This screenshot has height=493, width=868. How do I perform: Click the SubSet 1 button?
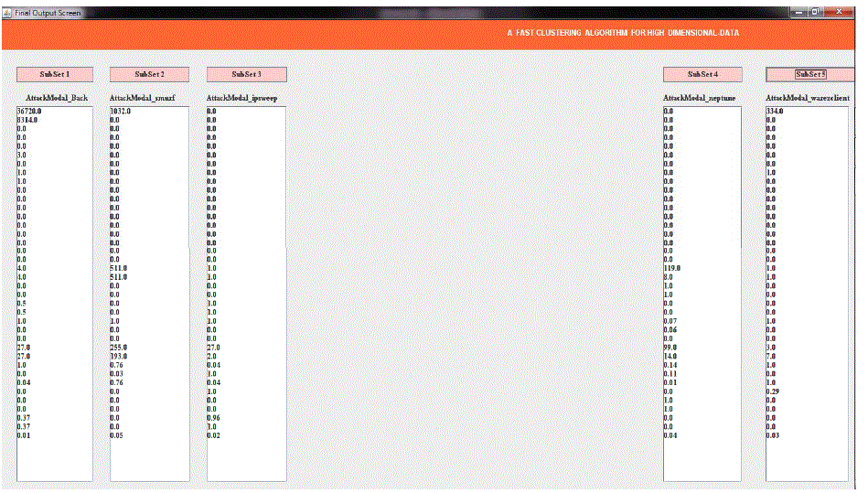(x=55, y=74)
